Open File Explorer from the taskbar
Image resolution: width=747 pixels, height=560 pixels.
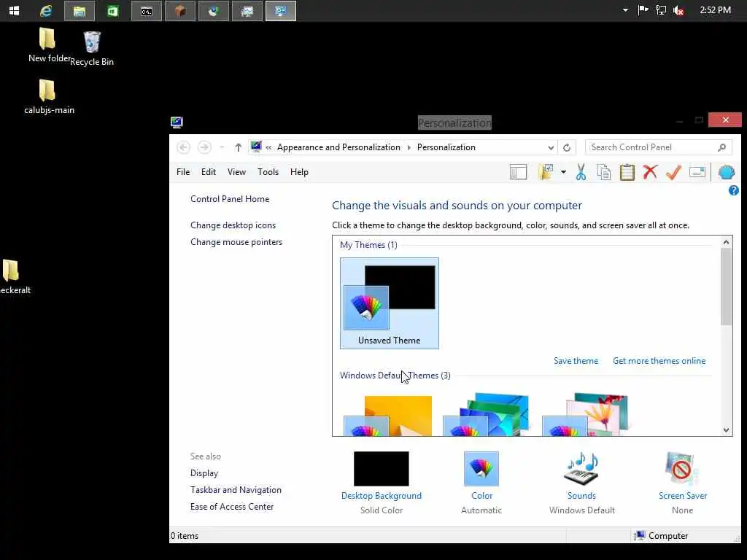pyautogui.click(x=80, y=11)
